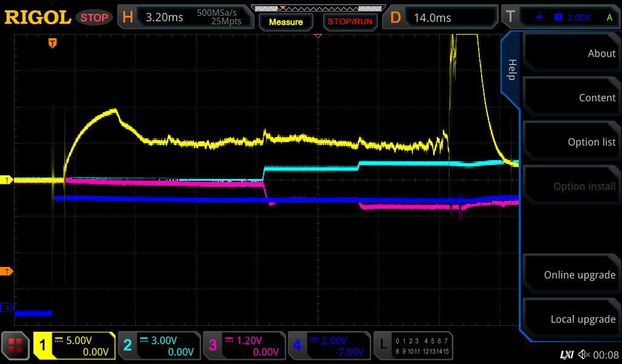The height and width of the screenshot is (364, 622).
Task: Select the About menu item
Action: tap(571, 53)
